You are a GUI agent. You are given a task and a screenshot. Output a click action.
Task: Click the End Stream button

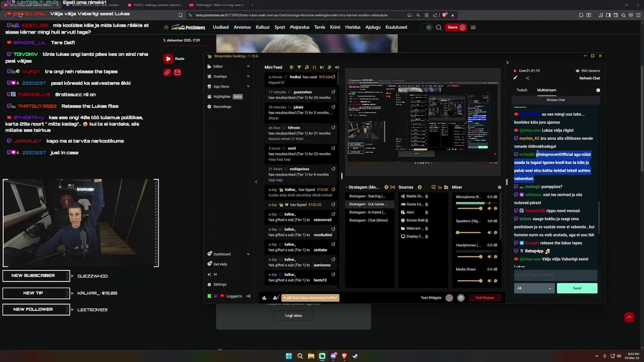[x=485, y=298]
